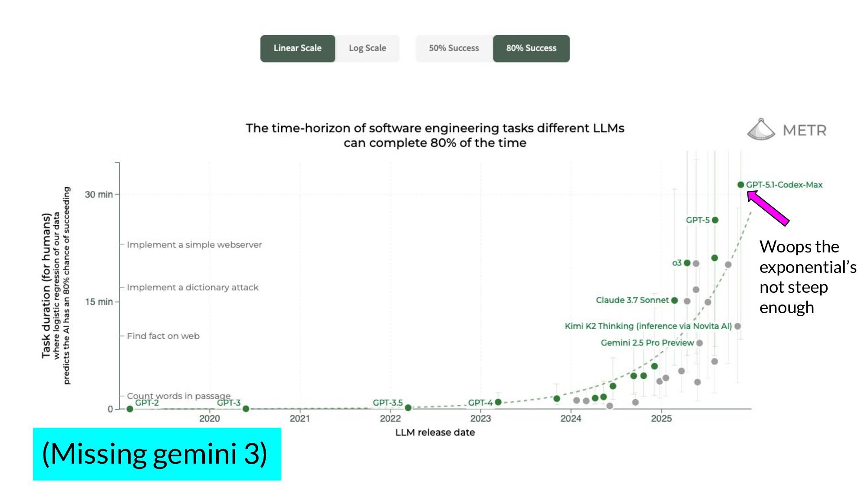The height and width of the screenshot is (488, 868).
Task: Click the 'Task duration (for humans)' axis title
Action: coord(46,286)
